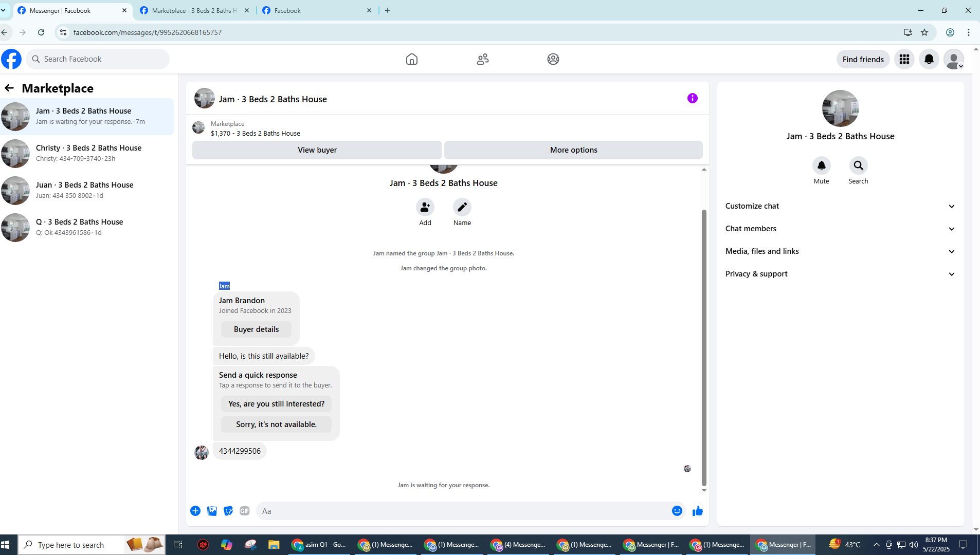This screenshot has height=555, width=980.
Task: Choose a GIF in composer
Action: click(245, 511)
